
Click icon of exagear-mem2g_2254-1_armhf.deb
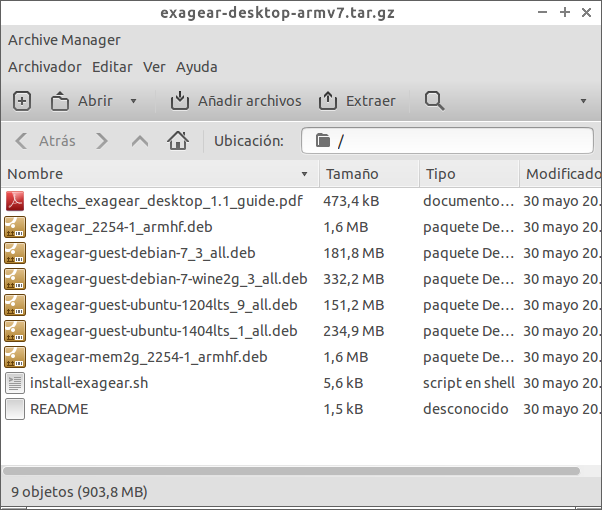click(15, 357)
